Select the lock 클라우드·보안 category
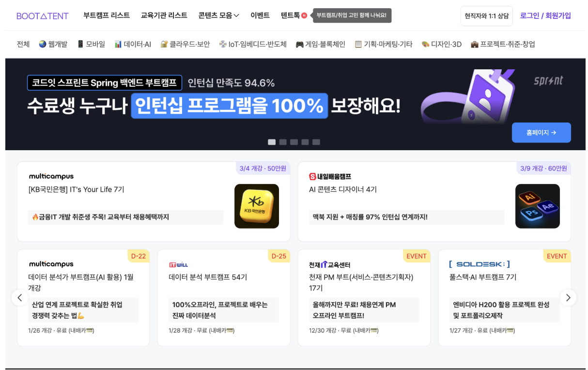The height and width of the screenshot is (370, 588). [x=185, y=44]
